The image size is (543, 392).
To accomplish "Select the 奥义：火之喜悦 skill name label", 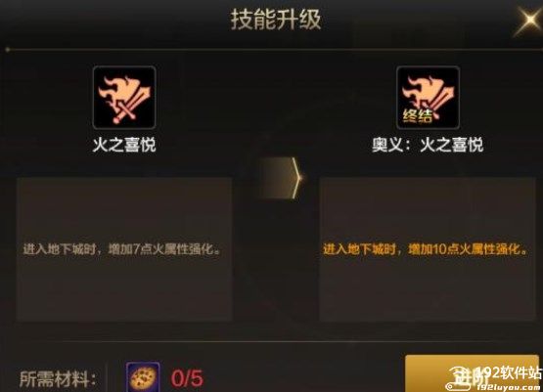I will click(x=428, y=145).
